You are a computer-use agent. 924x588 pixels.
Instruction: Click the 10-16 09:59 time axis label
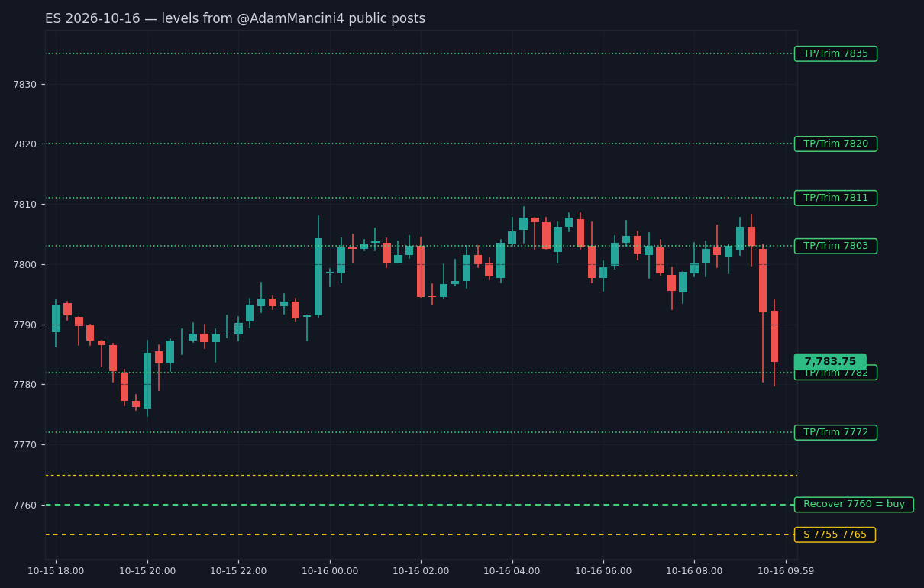tap(786, 571)
